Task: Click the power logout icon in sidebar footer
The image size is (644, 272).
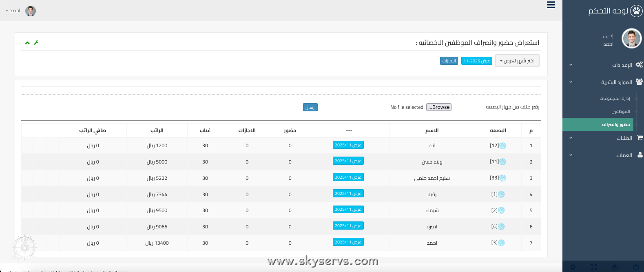Action: (635, 267)
